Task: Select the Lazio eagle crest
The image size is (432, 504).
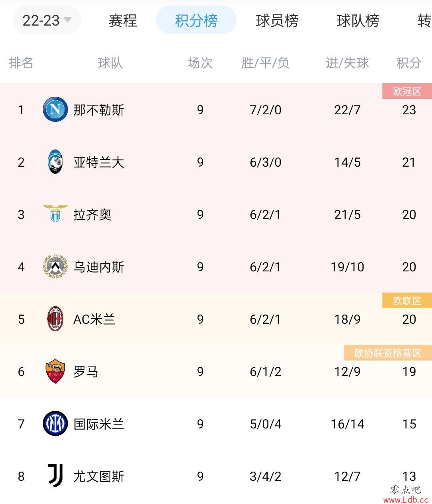Action: pyautogui.click(x=55, y=214)
